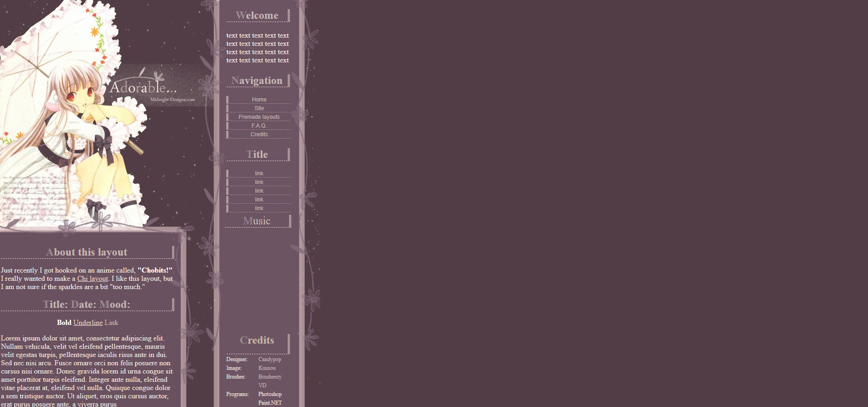The image size is (868, 407).
Task: Follow the Chi layout hyperlink
Action: [93, 279]
